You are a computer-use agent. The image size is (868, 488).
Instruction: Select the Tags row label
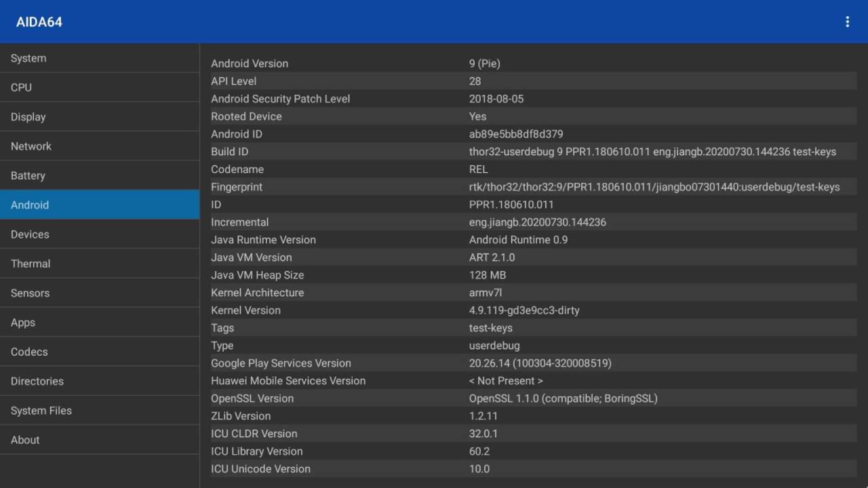click(222, 328)
